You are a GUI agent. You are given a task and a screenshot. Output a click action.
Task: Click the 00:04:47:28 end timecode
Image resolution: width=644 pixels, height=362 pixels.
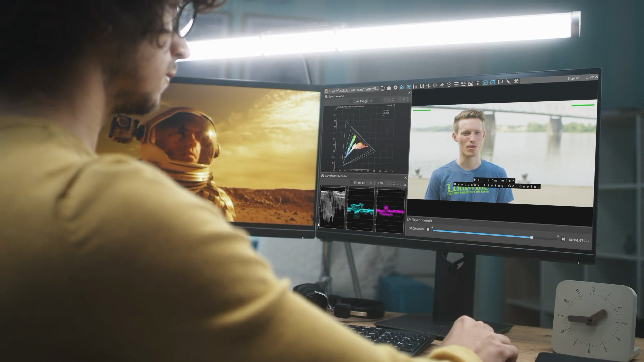[x=579, y=240]
